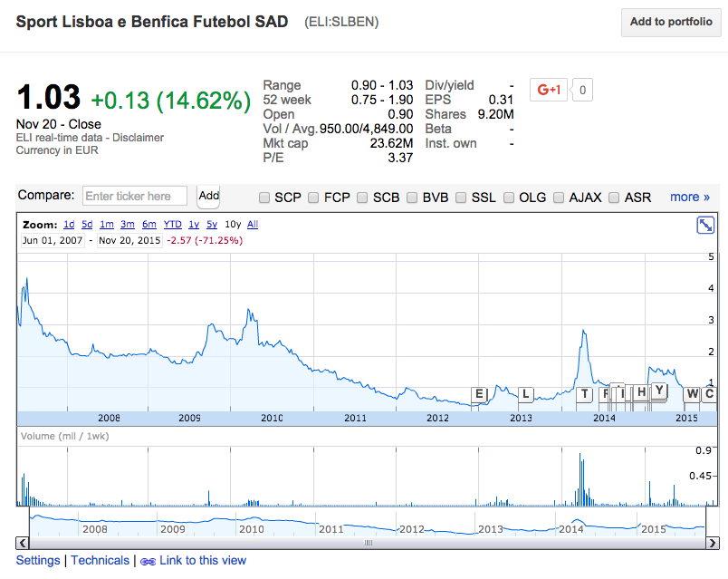Click the Disclaimer link under the price
The width and height of the screenshot is (728, 579).
(138, 138)
